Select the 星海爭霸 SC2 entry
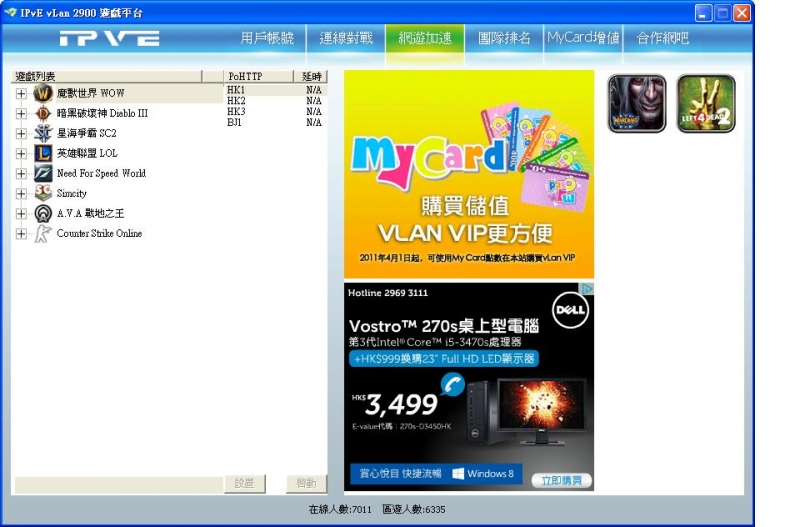The image size is (800, 527). [x=87, y=134]
